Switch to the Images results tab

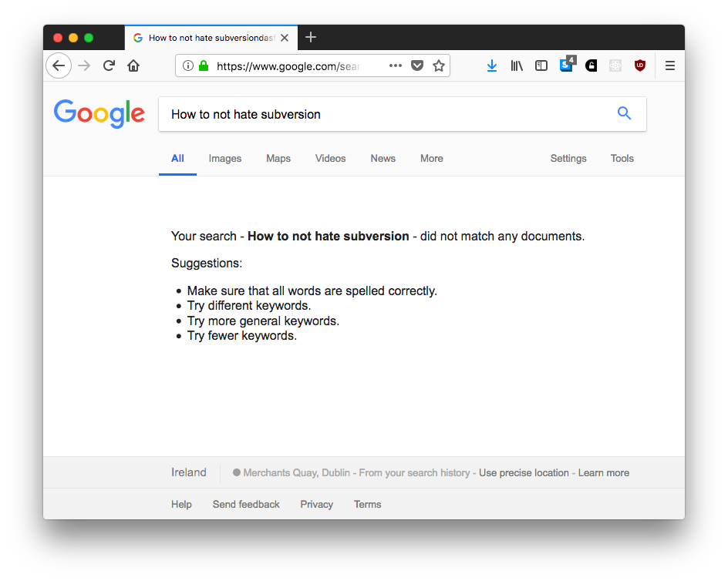pos(225,159)
